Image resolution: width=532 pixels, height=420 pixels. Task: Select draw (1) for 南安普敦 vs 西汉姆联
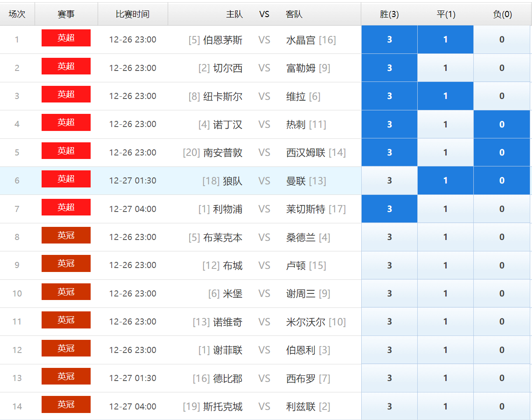[445, 152]
